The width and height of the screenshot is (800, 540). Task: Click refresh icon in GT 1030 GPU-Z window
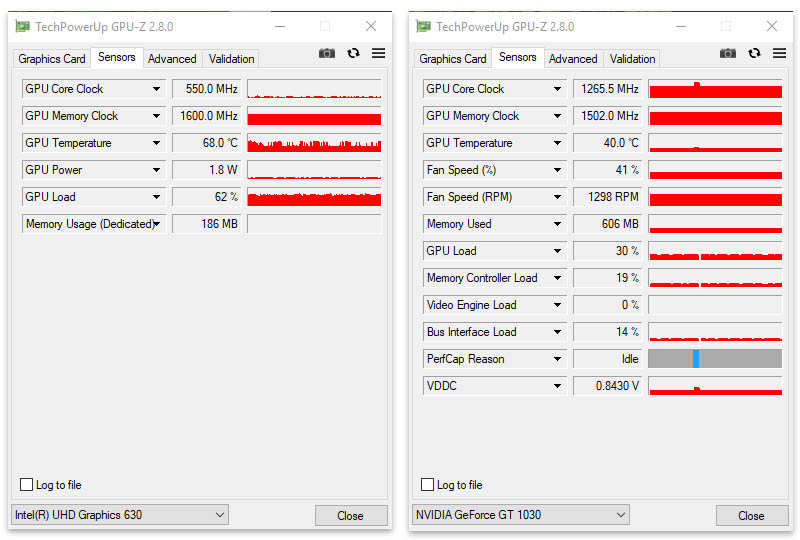click(x=755, y=53)
